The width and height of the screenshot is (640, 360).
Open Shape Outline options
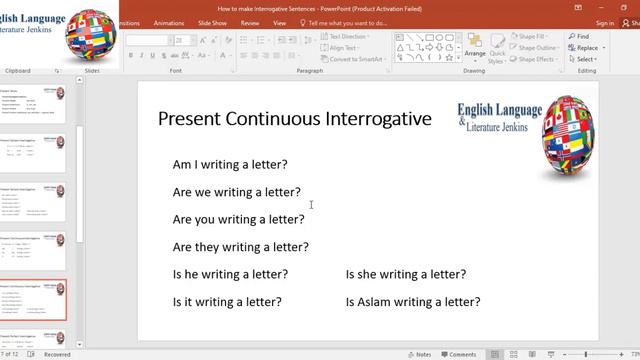click(x=535, y=48)
